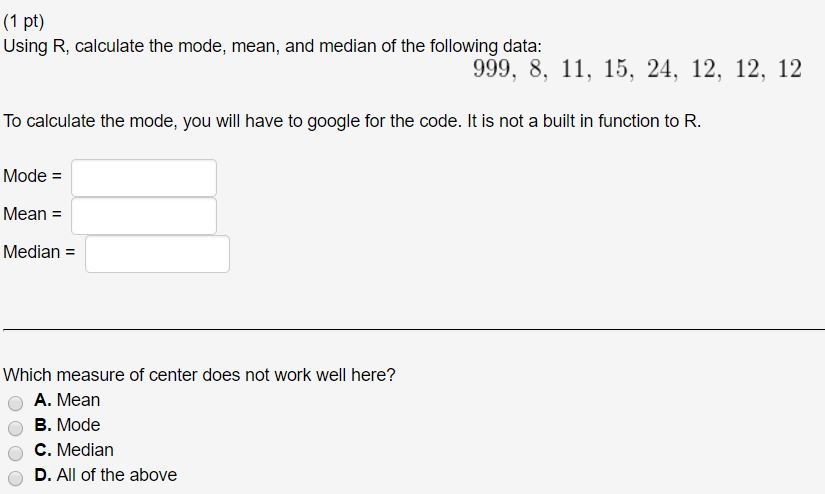The height and width of the screenshot is (494, 825).
Task: Click the 'Mean =' field label
Action: click(33, 214)
